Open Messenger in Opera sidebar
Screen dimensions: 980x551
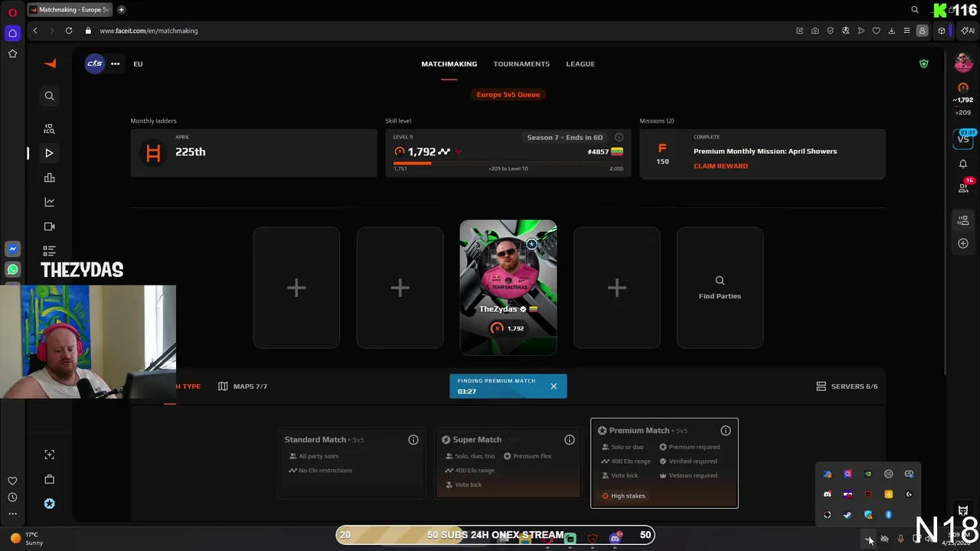coord(12,249)
